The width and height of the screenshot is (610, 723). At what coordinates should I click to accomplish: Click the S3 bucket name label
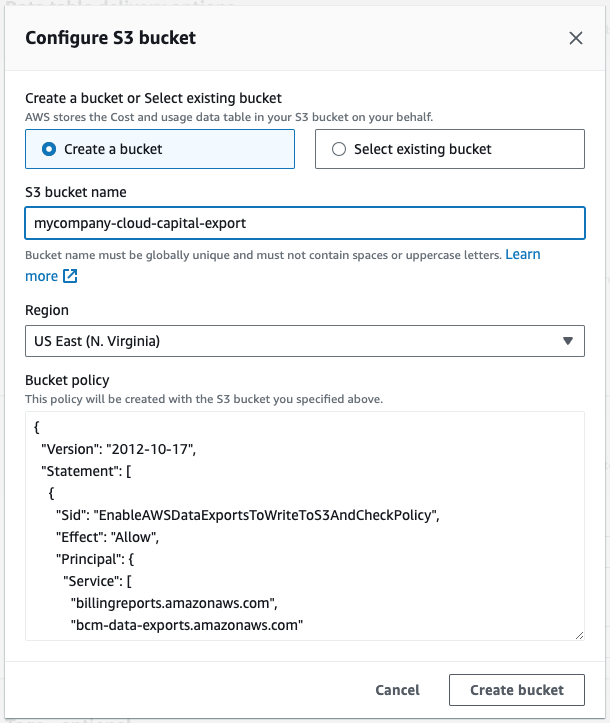pyautogui.click(x=76, y=191)
